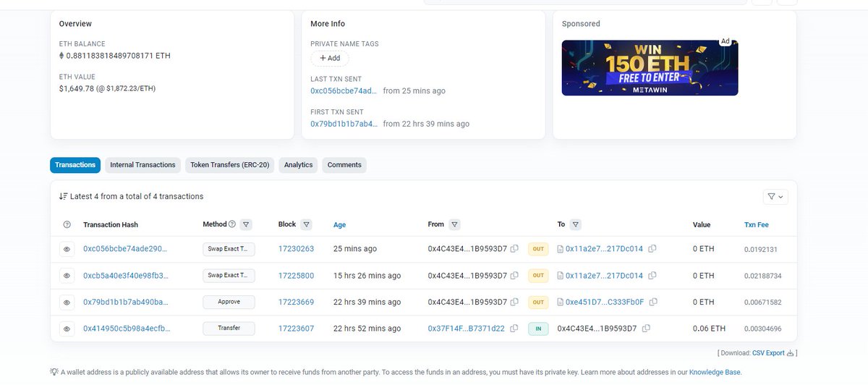Click Approve method badge
The width and height of the screenshot is (868, 385).
[229, 302]
